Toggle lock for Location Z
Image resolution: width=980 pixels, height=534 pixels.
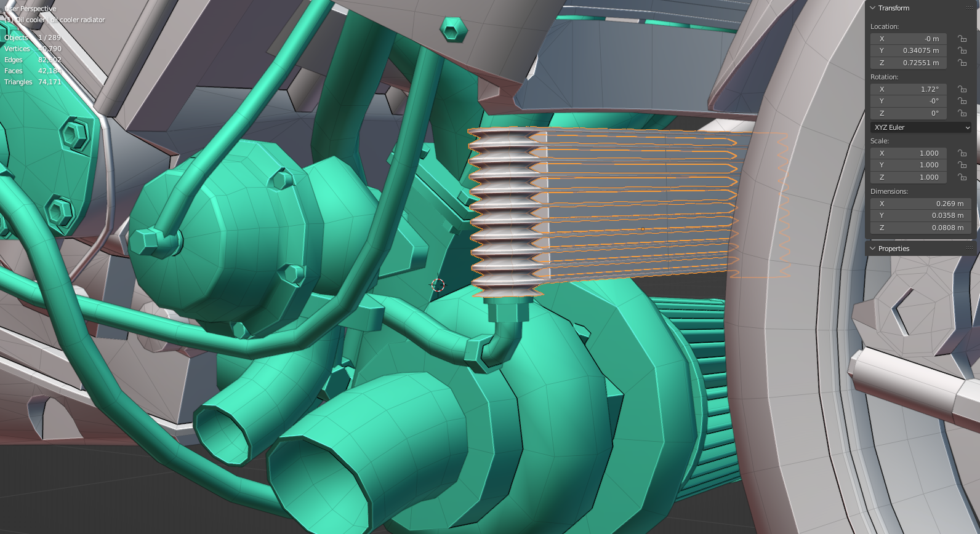962,63
